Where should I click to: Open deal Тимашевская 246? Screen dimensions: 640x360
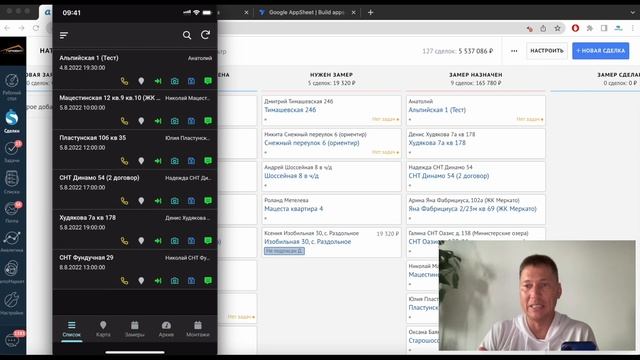coord(290,110)
